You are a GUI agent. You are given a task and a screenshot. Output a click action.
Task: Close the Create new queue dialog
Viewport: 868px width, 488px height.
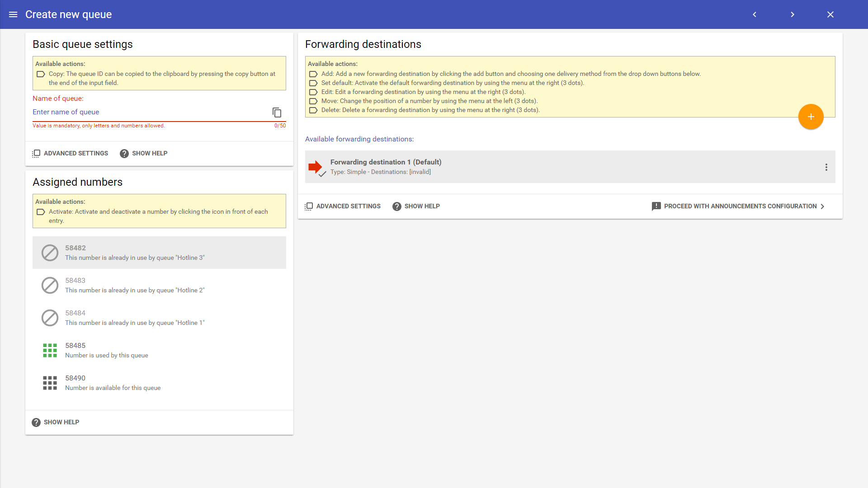point(830,14)
